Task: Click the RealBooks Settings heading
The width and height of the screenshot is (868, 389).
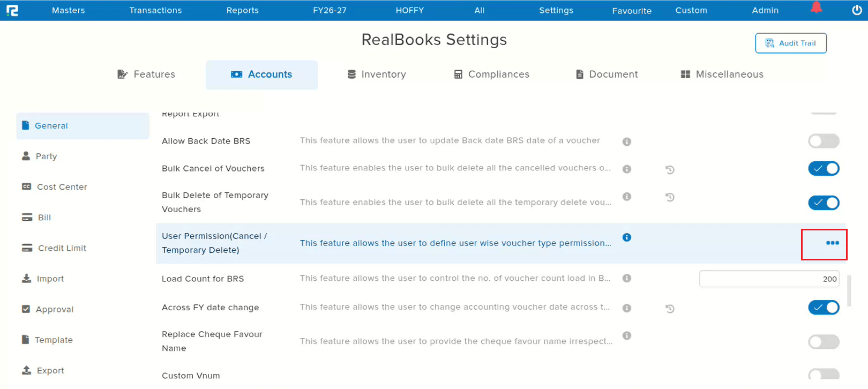Action: point(434,40)
